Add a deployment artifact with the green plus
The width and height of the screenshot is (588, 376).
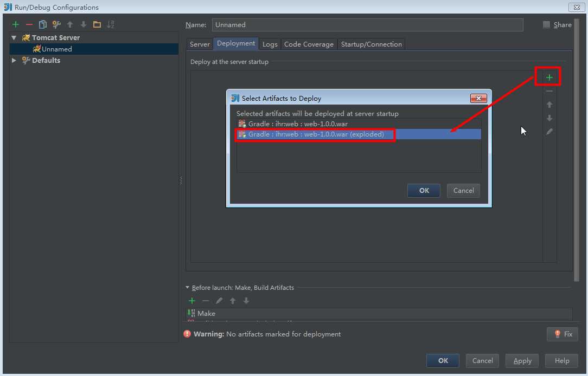coord(549,77)
